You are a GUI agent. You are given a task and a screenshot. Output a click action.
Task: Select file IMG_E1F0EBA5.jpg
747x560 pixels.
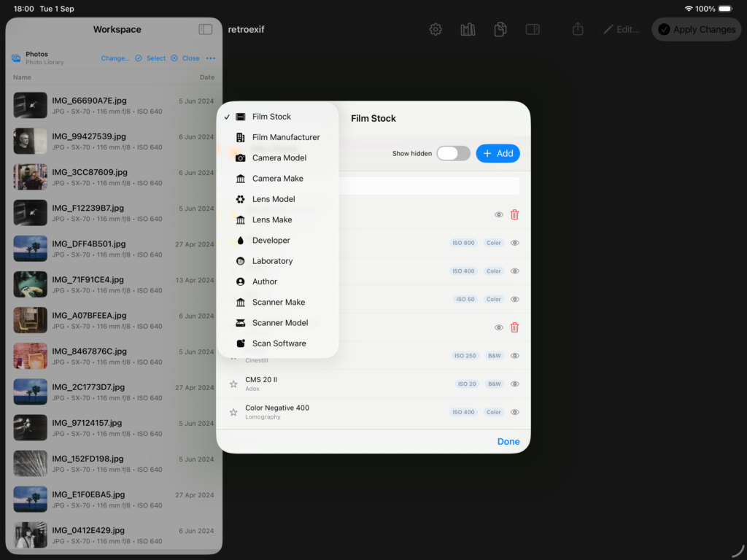pyautogui.click(x=114, y=499)
